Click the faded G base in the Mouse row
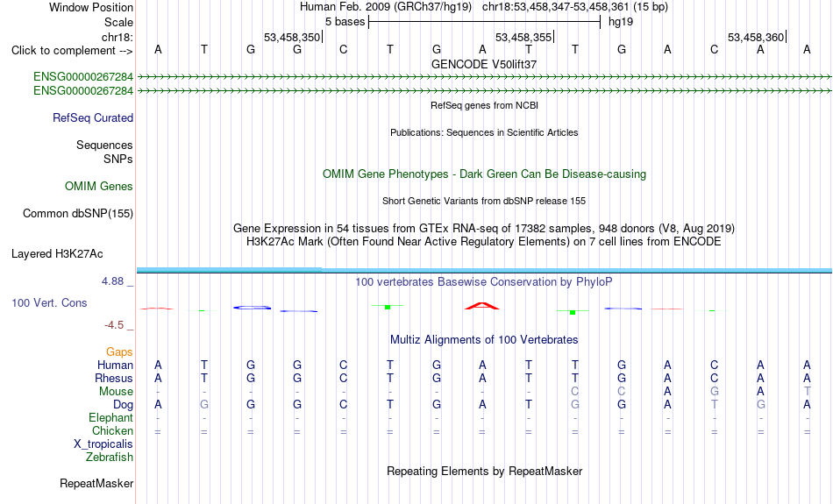The height and width of the screenshot is (504, 833). point(714,392)
